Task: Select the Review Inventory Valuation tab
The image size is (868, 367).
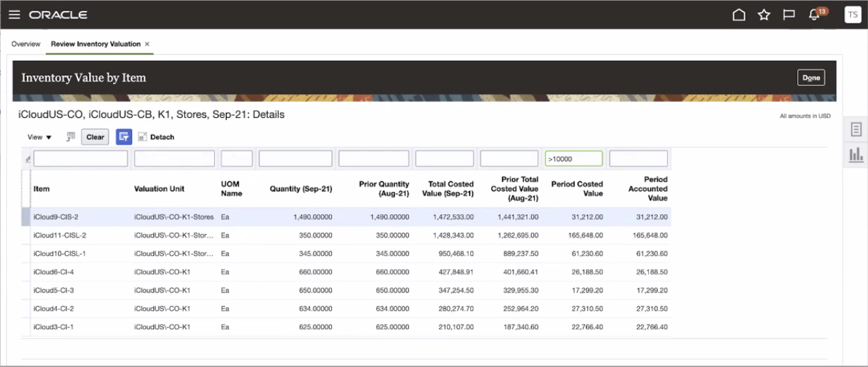Action: coord(96,44)
